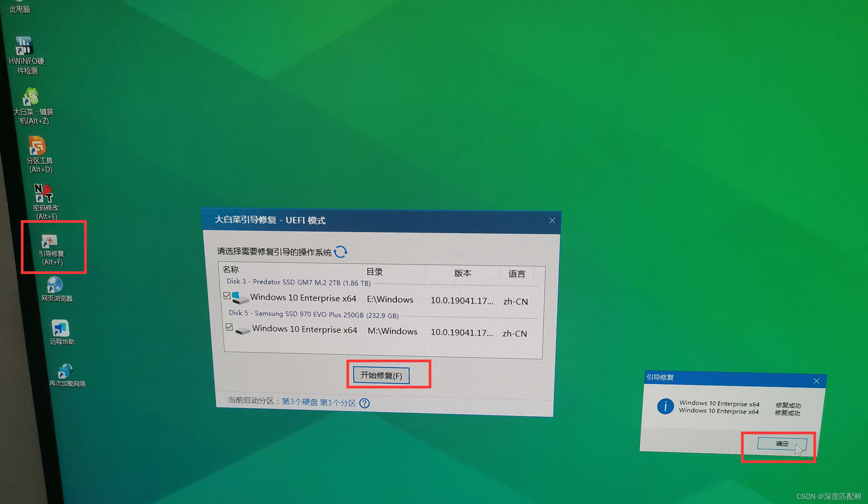Click 第3个硬盘 第1个分区 boot partition link
868x504 pixels.
(x=318, y=402)
